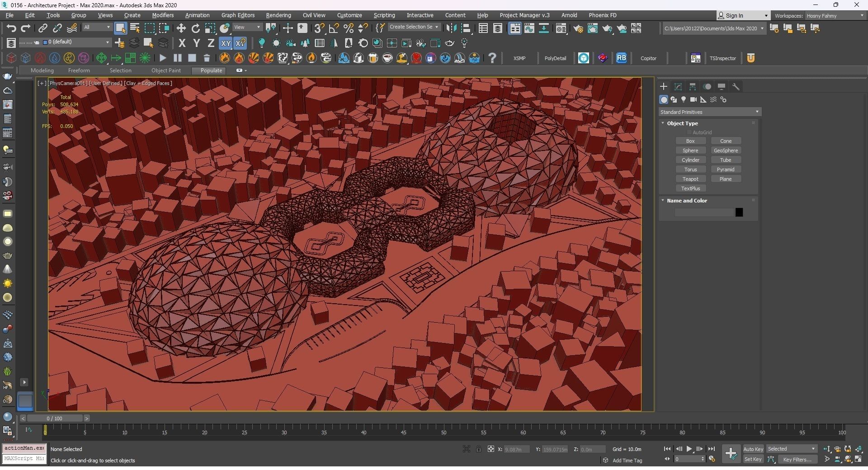Viewport: 868px width, 470px height.
Task: Activate the Select and Rotate tool
Action: click(x=196, y=28)
